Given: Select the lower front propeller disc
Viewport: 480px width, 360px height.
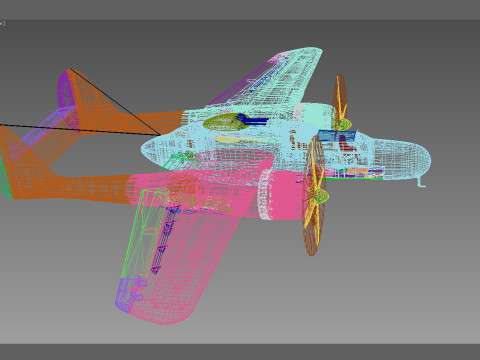Looking at the screenshot, I should click(313, 196).
